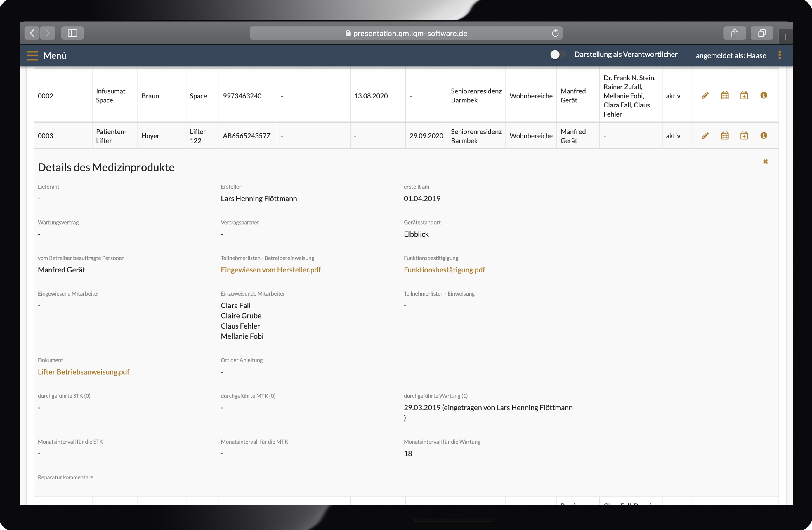This screenshot has width=812, height=530.
Task: Click Manfred Gerät under beauftragte Personen
Action: pos(61,270)
